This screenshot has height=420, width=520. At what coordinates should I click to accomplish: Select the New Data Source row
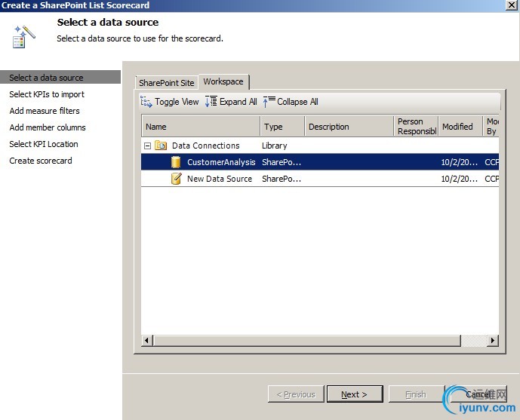[x=320, y=179]
